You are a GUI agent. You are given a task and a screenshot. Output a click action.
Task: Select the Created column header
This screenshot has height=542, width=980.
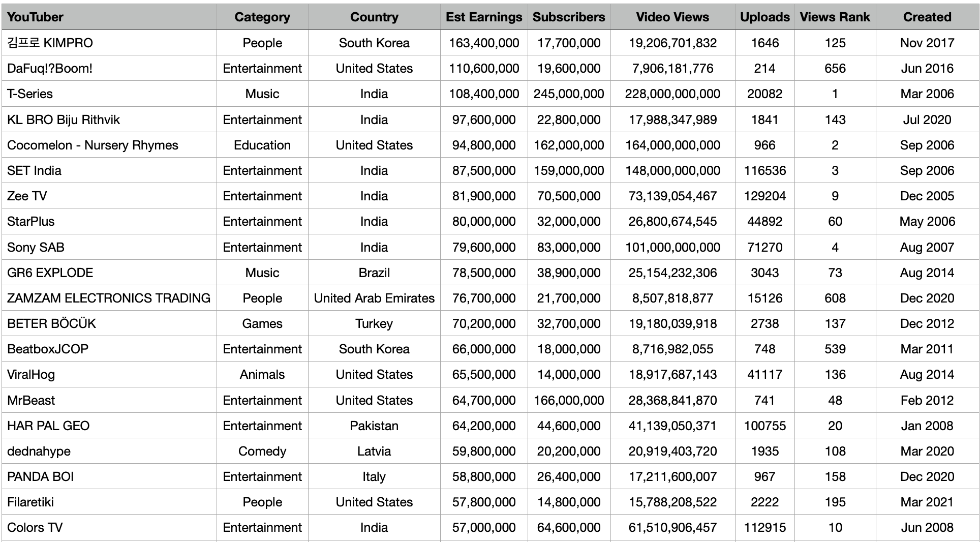coord(927,17)
